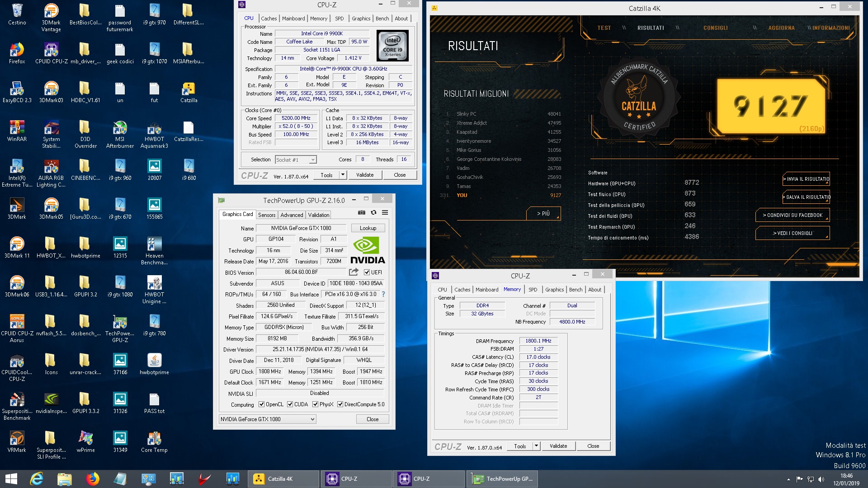The image size is (868, 488).
Task: Switch to the Caches tab in top CPU-Z
Action: 269,19
